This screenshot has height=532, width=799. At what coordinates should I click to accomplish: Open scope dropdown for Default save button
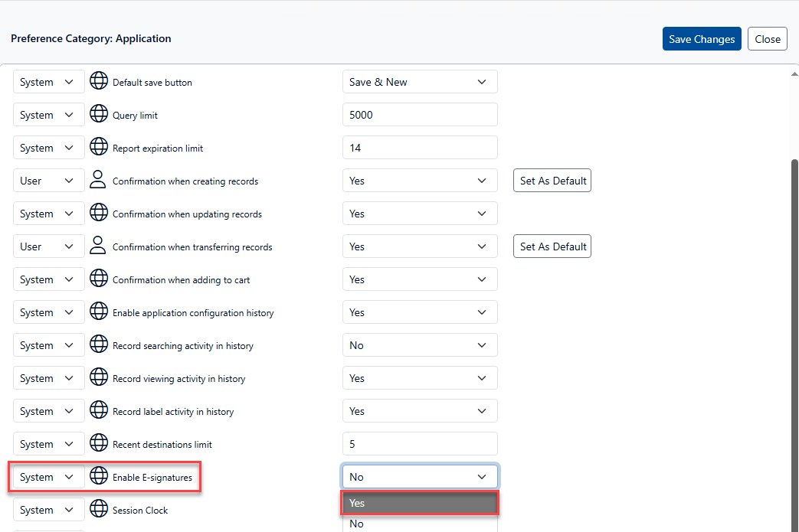49,82
